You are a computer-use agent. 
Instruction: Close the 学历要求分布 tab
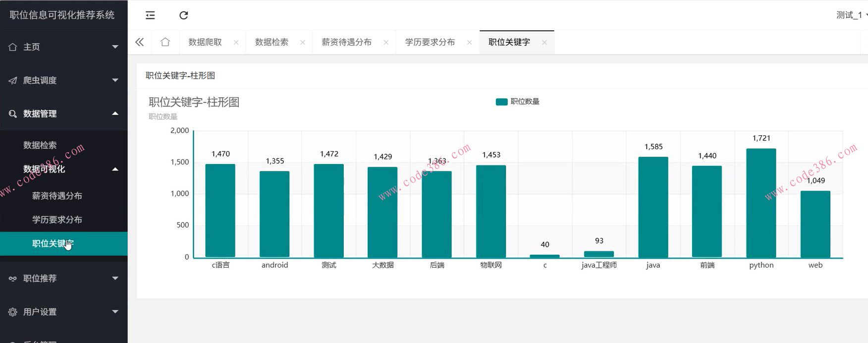[x=469, y=43]
